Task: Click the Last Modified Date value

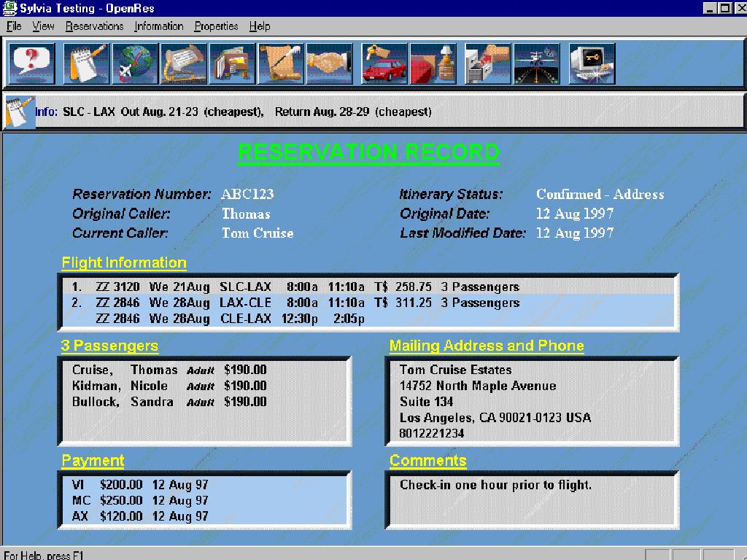Action: coord(575,233)
